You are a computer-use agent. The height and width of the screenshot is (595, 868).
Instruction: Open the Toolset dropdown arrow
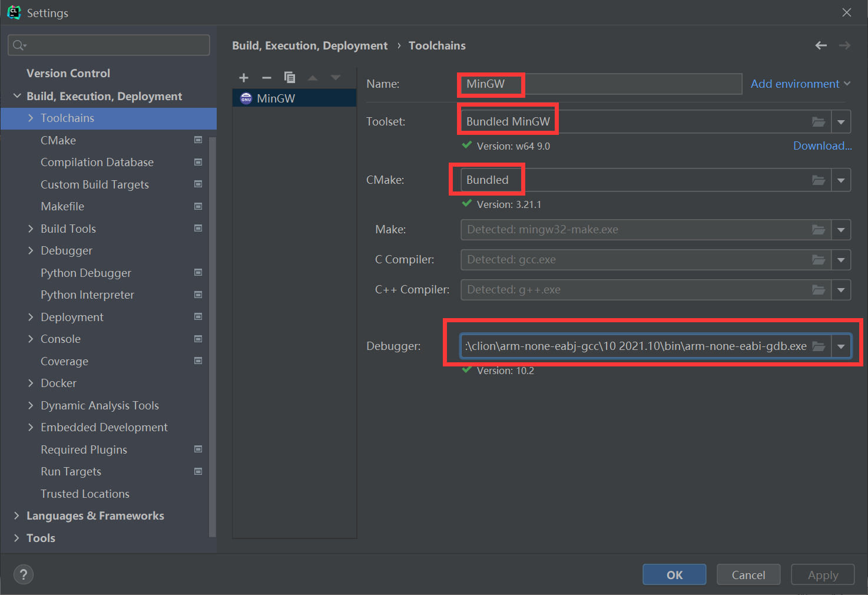point(841,122)
